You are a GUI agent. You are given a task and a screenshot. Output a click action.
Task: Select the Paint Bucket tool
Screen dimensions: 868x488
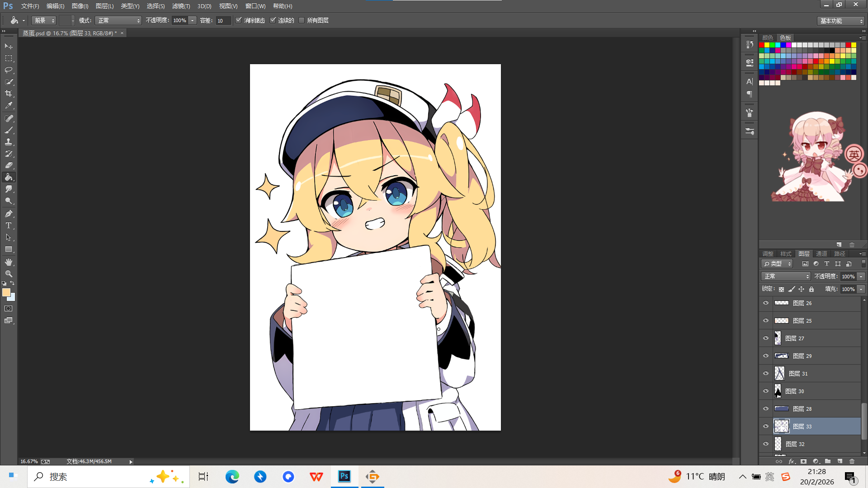pos(9,177)
